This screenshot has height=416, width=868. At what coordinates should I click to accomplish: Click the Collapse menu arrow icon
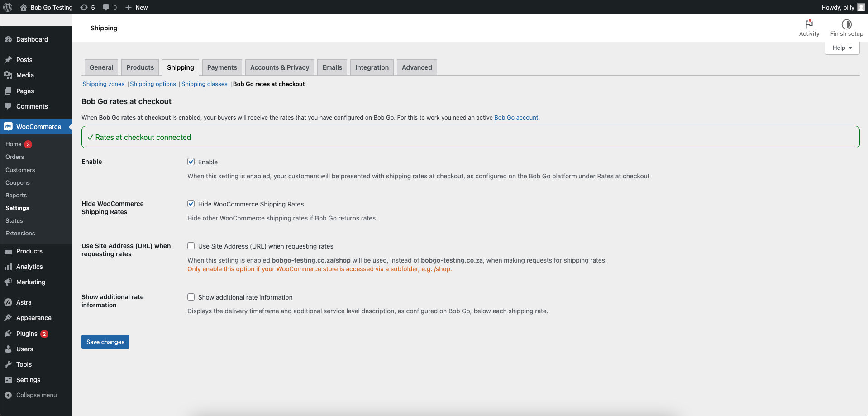tap(8, 395)
